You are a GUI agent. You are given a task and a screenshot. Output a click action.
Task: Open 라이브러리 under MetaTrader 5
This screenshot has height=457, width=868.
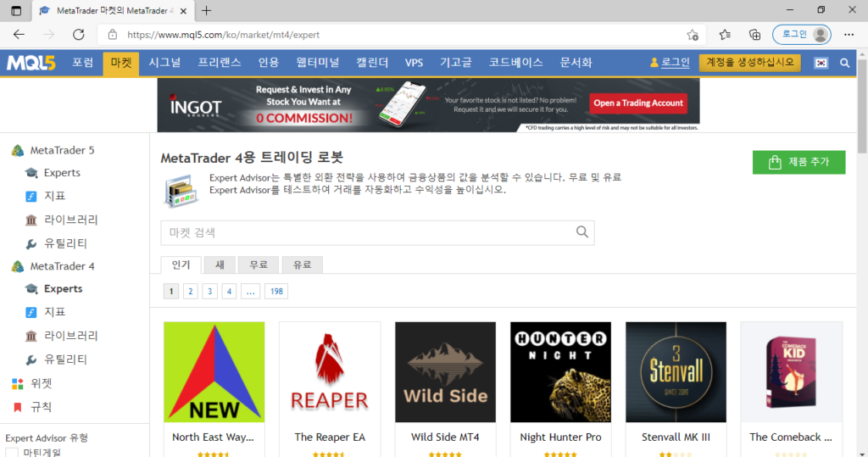pyautogui.click(x=71, y=220)
